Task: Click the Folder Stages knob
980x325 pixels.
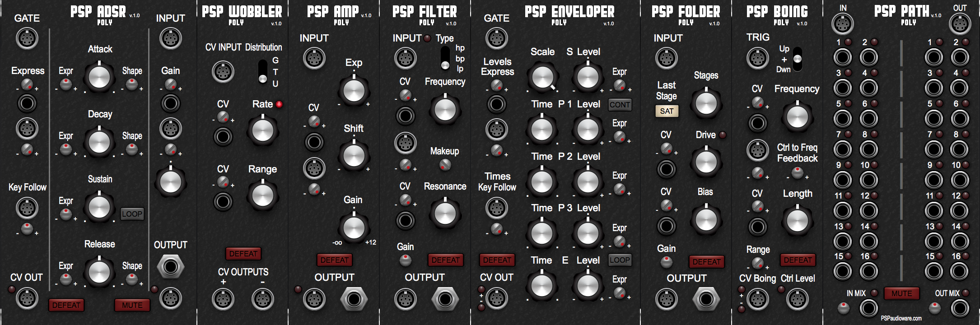Action: click(706, 103)
